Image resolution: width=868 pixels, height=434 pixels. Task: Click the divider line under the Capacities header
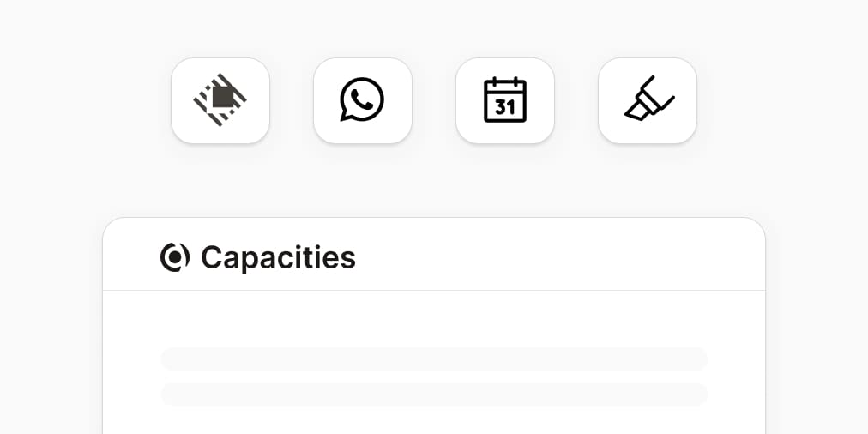pos(434,291)
